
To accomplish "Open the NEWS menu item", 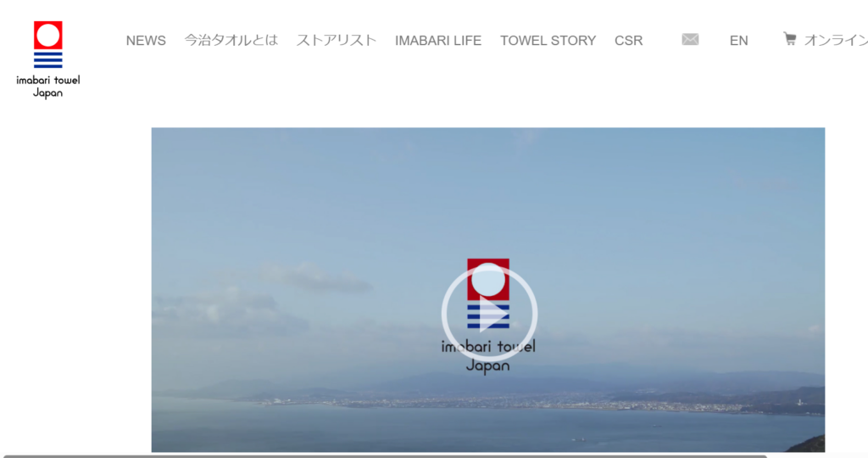I will (146, 40).
